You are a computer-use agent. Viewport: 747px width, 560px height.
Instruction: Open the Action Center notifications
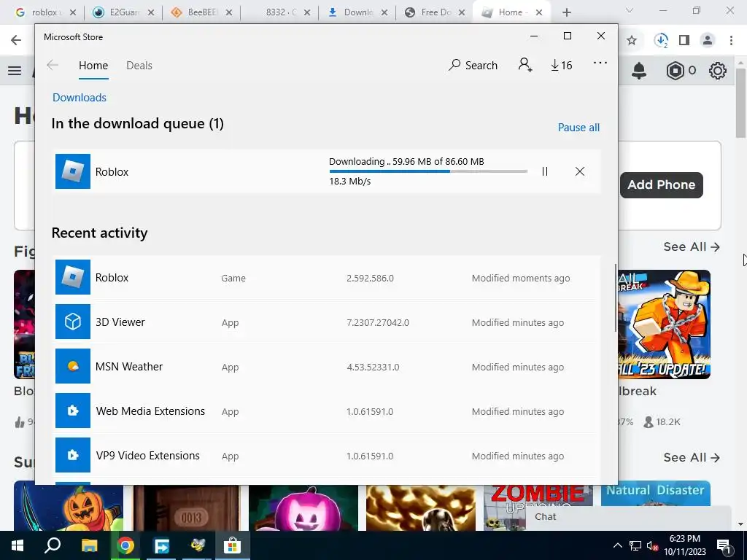coord(724,545)
